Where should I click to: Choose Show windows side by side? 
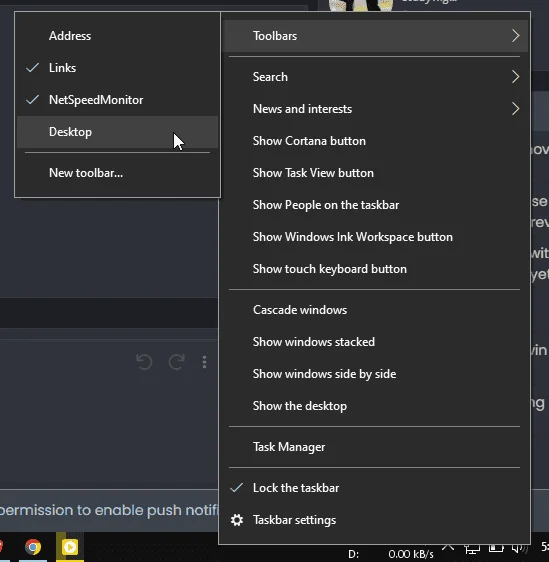pos(374,374)
